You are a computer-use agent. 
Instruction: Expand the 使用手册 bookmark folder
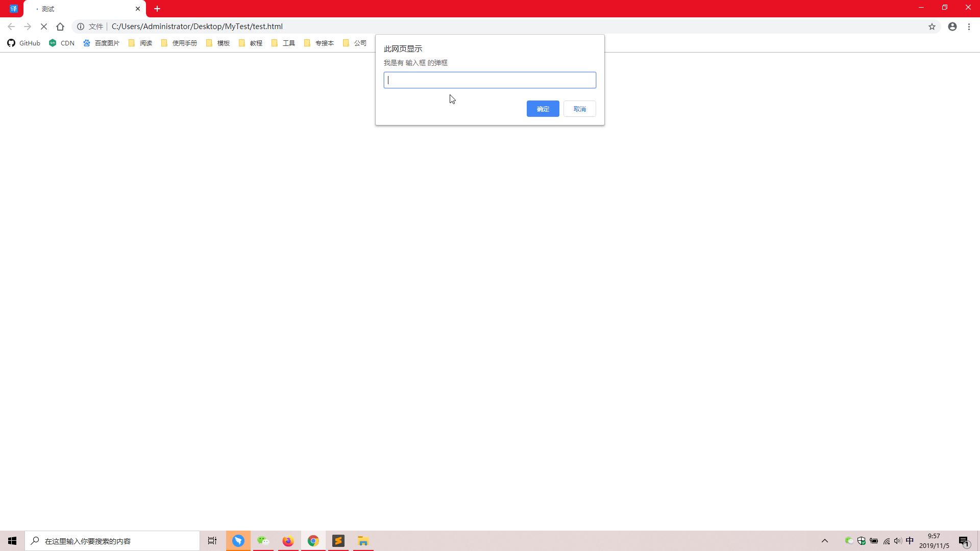click(x=179, y=43)
